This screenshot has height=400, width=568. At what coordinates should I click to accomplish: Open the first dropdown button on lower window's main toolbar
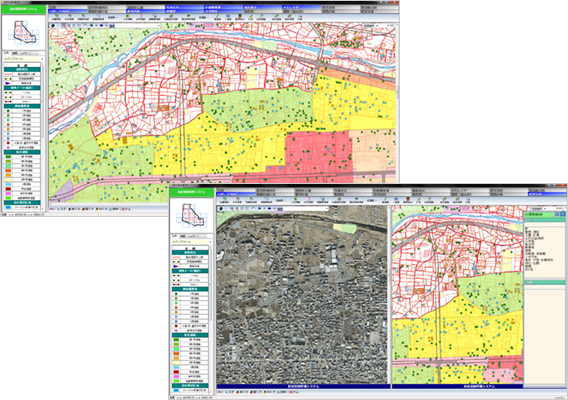click(281, 200)
